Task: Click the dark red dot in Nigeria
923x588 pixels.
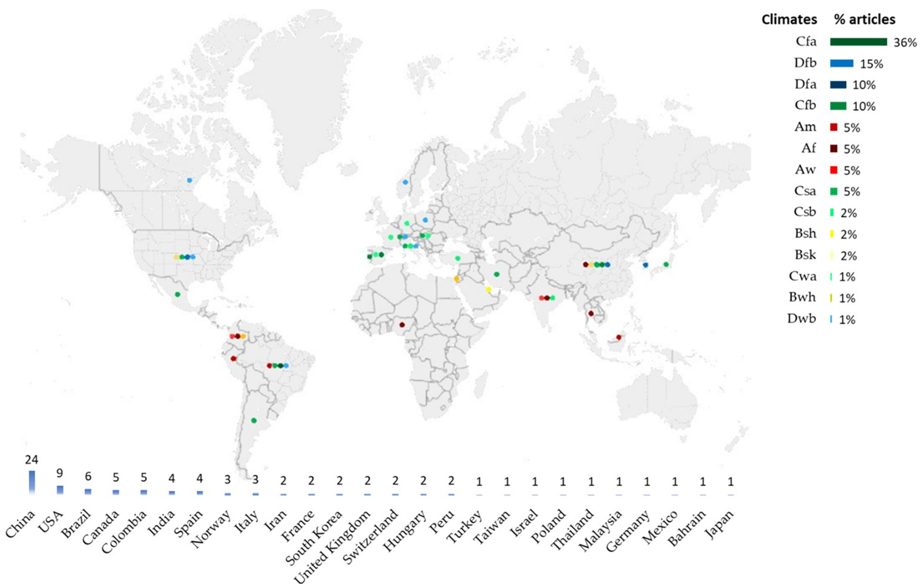Action: (402, 325)
